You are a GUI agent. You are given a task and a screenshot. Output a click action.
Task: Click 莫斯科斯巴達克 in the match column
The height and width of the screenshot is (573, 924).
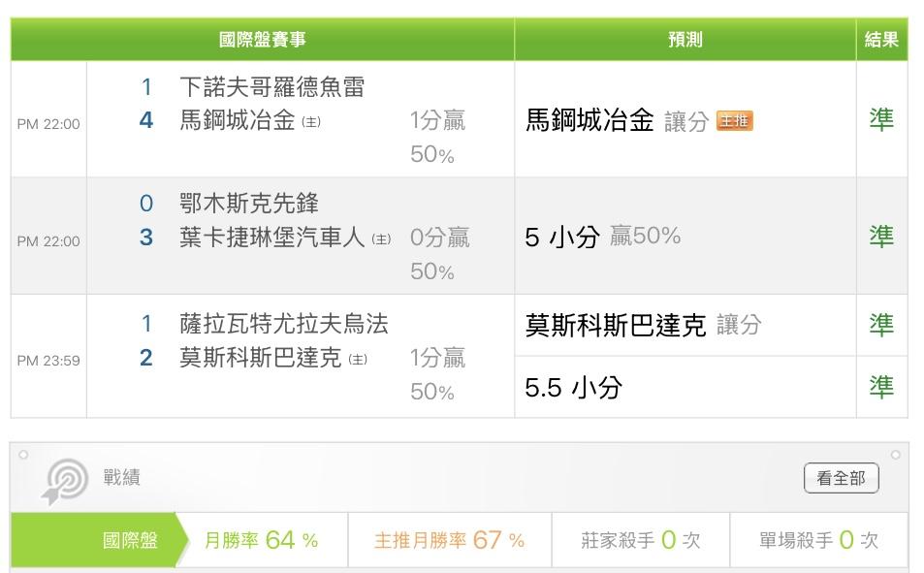261,359
